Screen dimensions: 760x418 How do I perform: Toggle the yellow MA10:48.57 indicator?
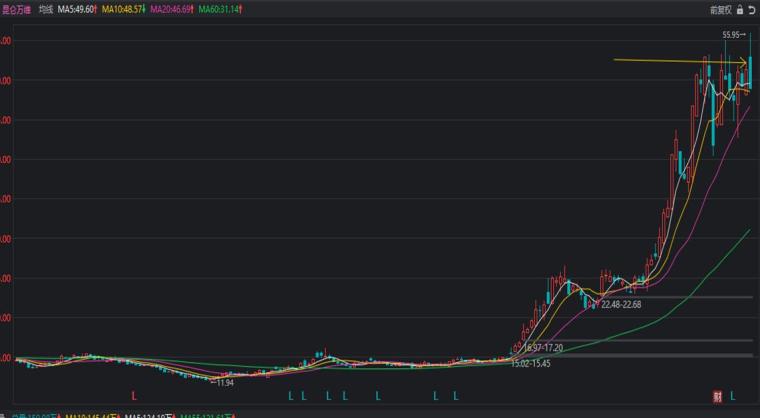[x=123, y=9]
